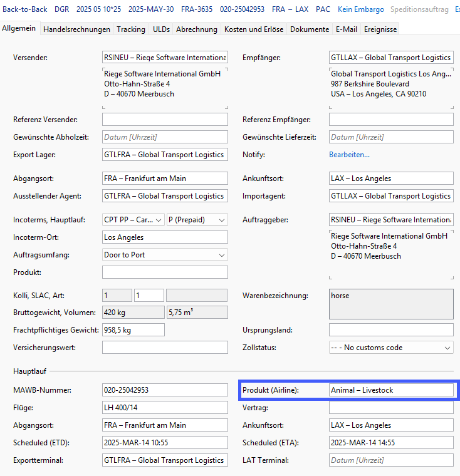
Task: Open the Kosten und Erlöse tab
Action: pos(254,29)
